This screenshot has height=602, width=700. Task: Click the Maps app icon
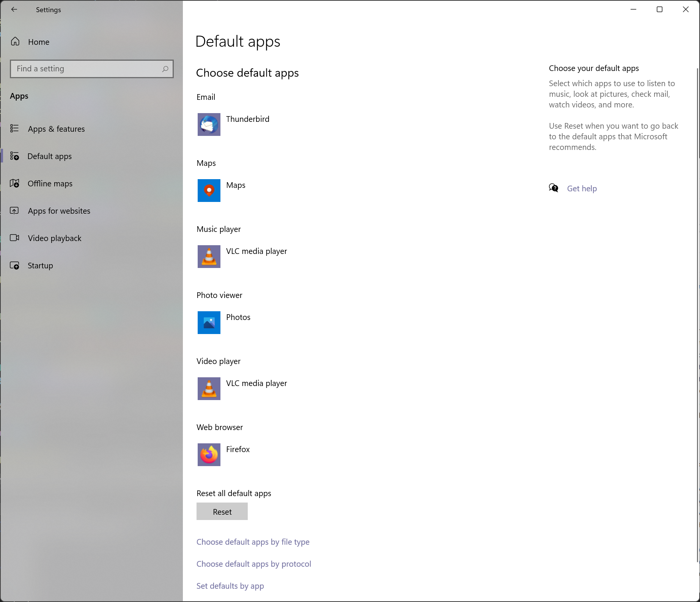[x=209, y=190]
